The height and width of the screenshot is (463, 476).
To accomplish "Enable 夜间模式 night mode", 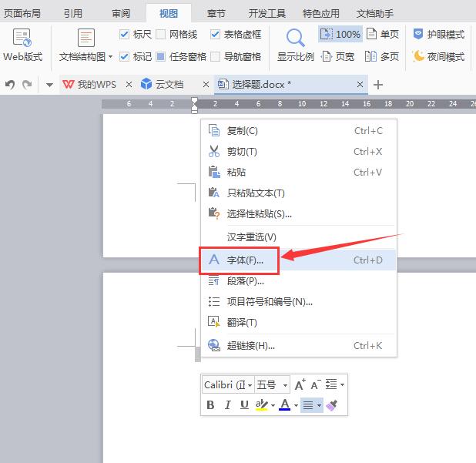I will 438,56.
